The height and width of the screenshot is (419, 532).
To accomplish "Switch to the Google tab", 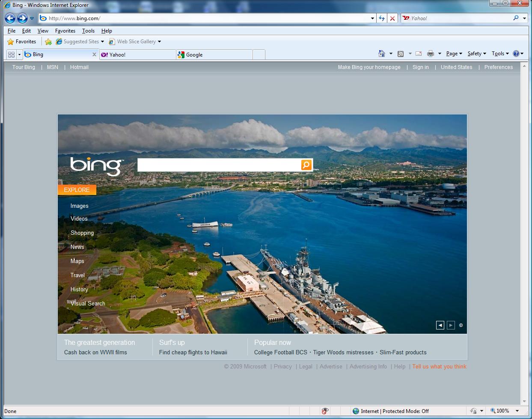I will point(214,55).
